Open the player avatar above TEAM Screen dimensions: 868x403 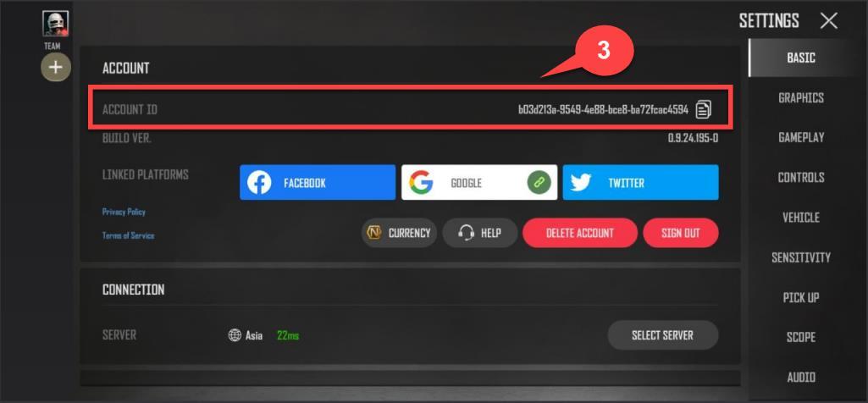55,24
